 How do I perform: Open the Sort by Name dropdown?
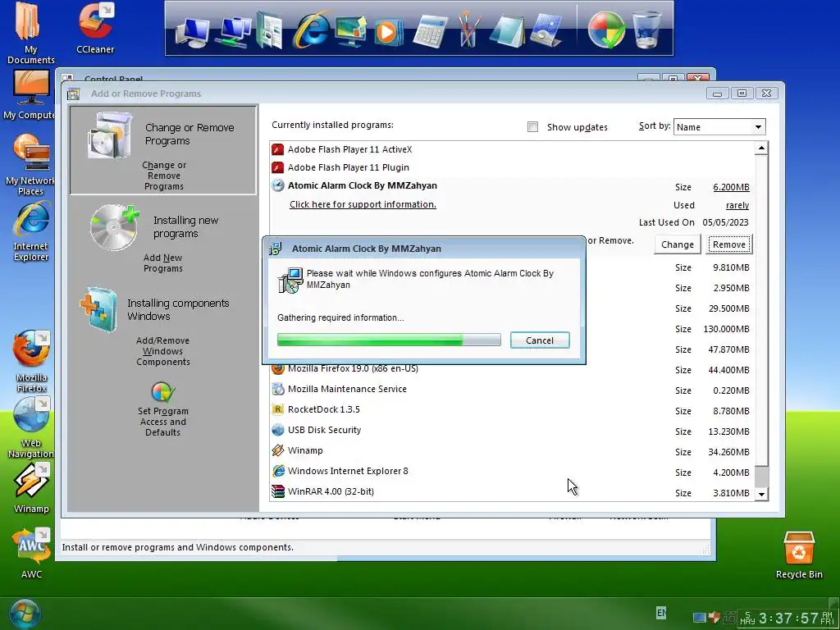[719, 127]
